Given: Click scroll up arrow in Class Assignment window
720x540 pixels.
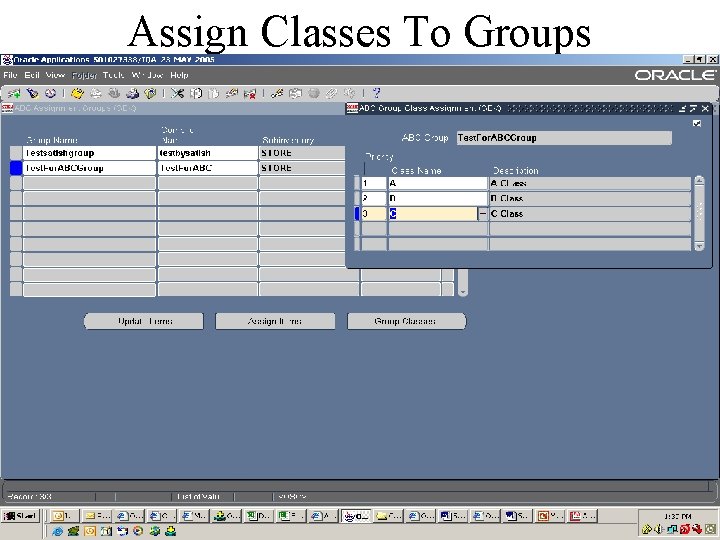Looking at the screenshot, I should coord(699,180).
